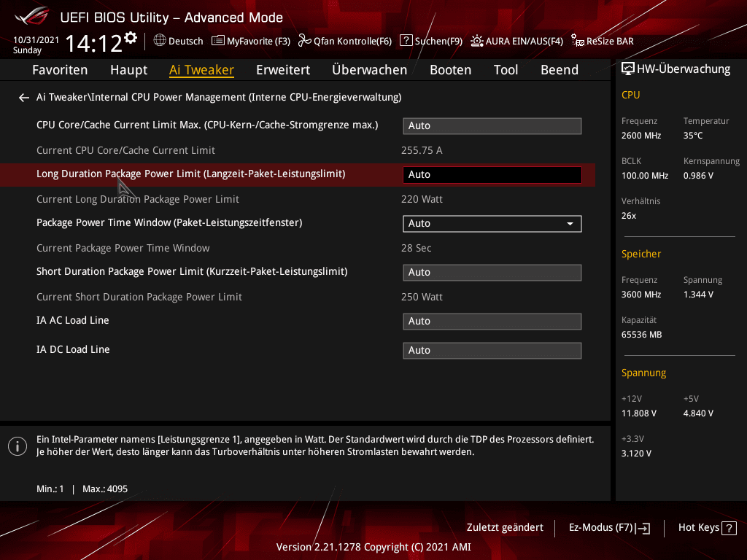Click the Qfan fan icon
The width and height of the screenshot is (747, 560).
pyautogui.click(x=304, y=41)
